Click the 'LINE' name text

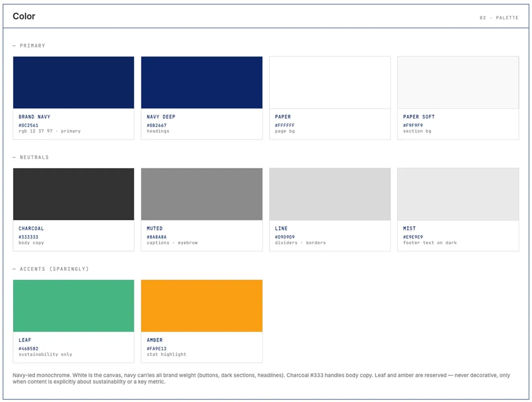[281, 229]
